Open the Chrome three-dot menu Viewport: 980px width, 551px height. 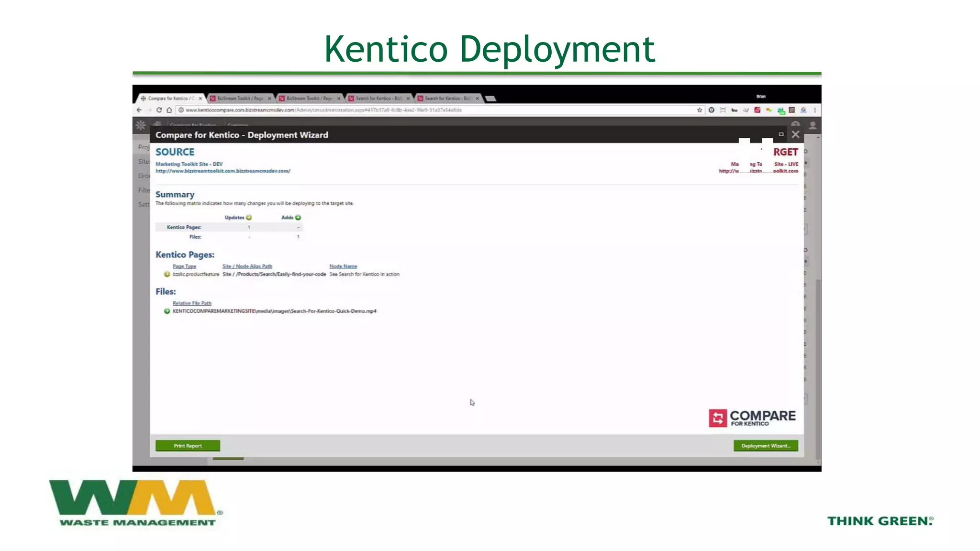coord(815,110)
